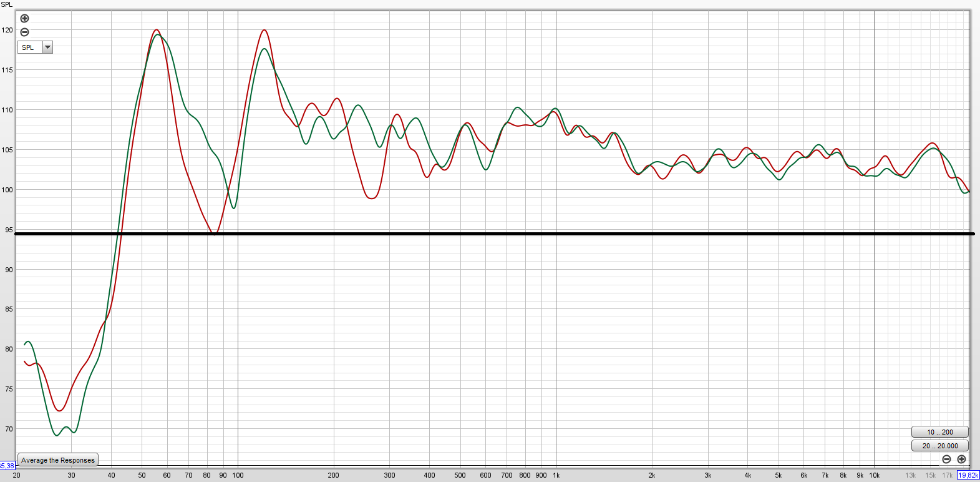Click the 10k label on the frequency axis
This screenshot has width=980, height=482.
(874, 475)
